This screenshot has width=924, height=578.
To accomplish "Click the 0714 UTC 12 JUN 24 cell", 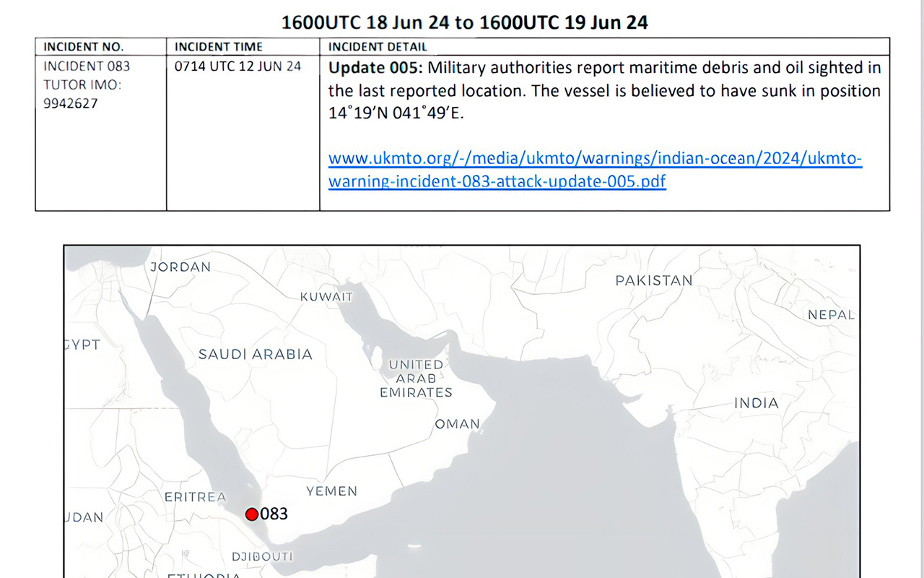I will pos(237,66).
